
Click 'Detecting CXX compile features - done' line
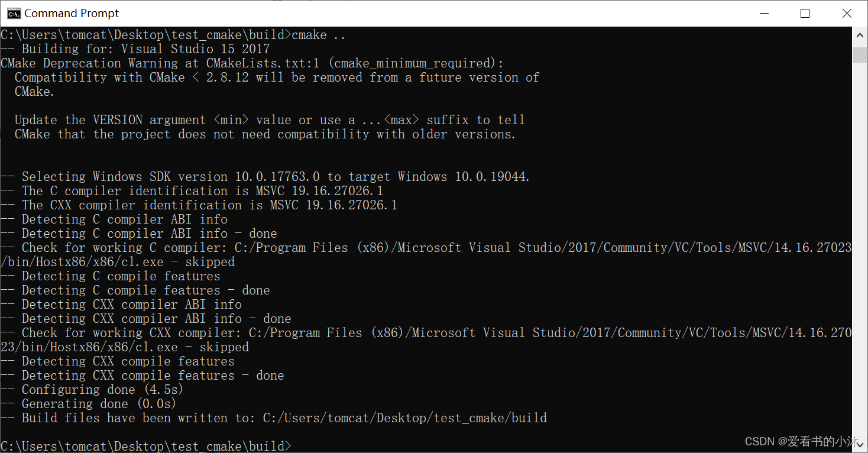point(142,376)
